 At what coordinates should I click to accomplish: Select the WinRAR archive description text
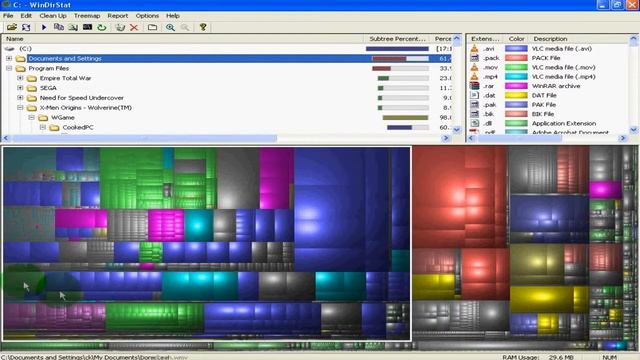(x=556, y=86)
